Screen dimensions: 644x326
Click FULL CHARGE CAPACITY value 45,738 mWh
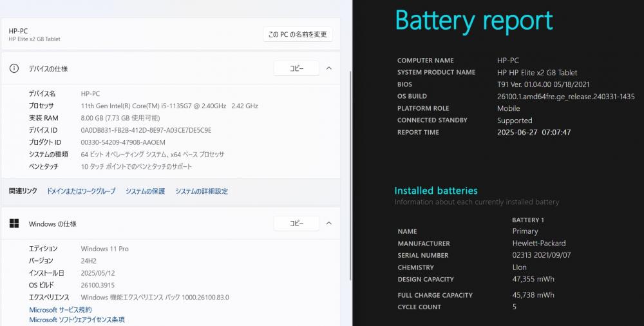pos(533,295)
